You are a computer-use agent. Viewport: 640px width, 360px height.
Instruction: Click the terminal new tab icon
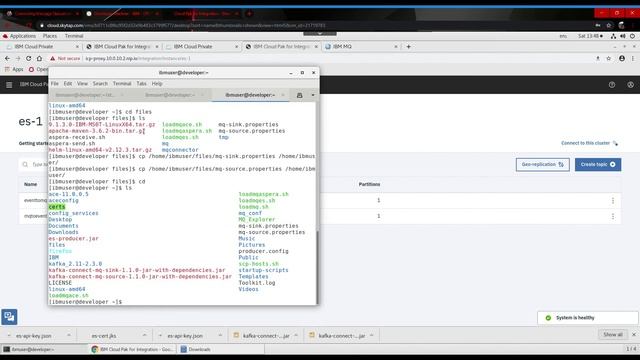tap(299, 95)
